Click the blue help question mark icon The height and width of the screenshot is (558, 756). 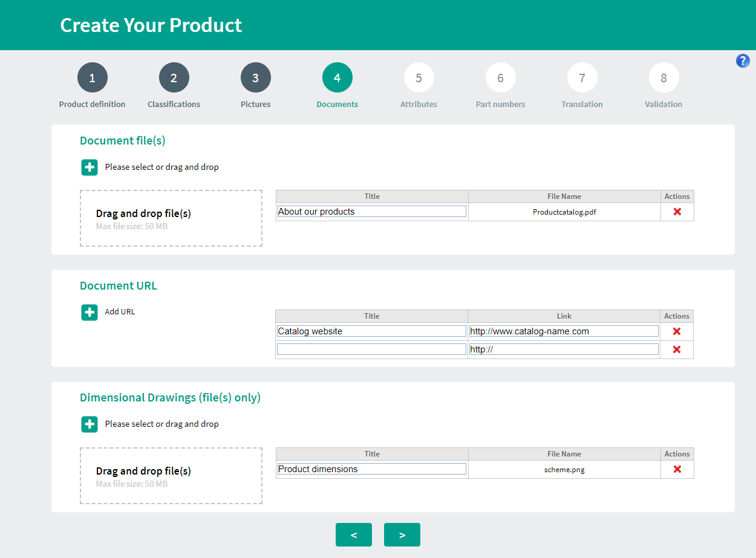(x=743, y=60)
